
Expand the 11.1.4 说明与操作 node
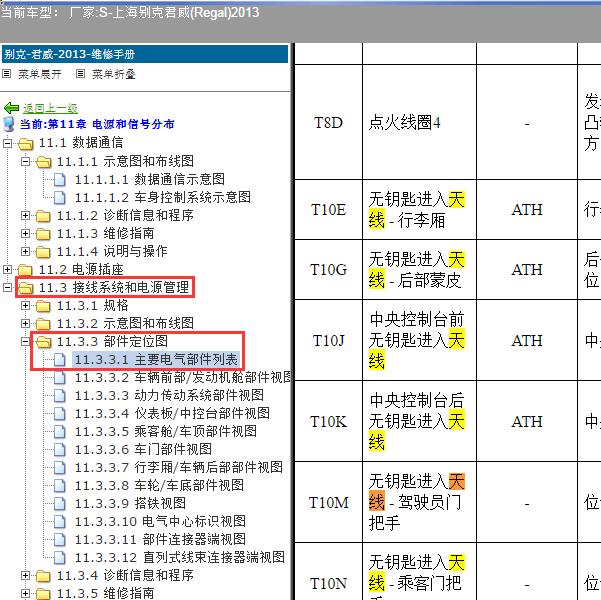tap(25, 252)
